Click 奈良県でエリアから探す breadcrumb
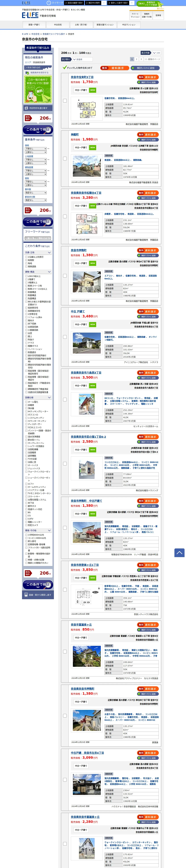 [54, 34]
